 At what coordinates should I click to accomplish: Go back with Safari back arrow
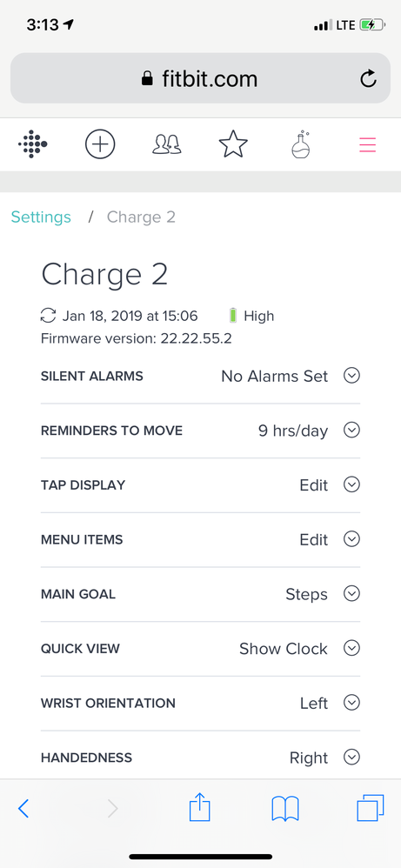(x=23, y=809)
